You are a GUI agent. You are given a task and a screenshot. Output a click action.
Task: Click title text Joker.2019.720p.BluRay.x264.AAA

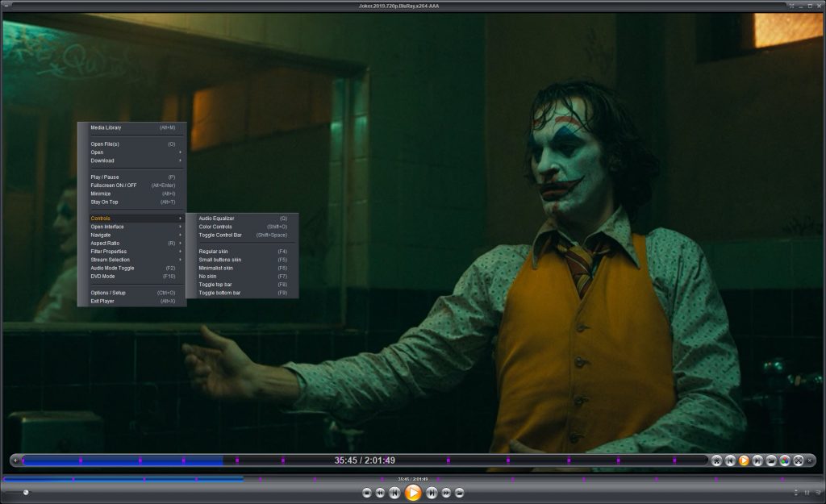coord(398,6)
